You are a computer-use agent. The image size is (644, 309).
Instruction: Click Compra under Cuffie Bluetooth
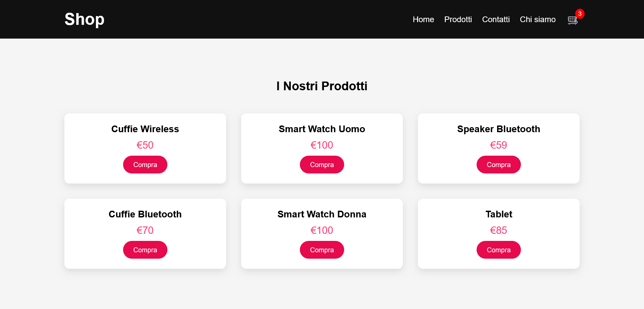point(145,250)
